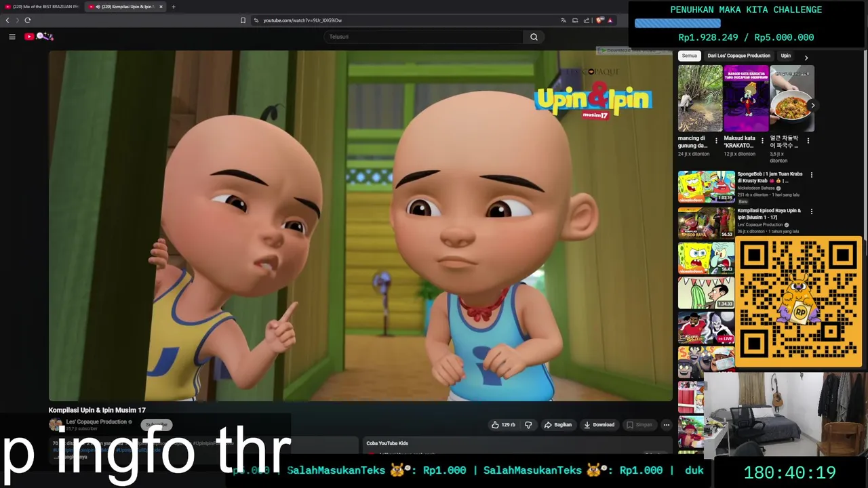The width and height of the screenshot is (868, 488).
Task: Close the Kompilasi Upin & Ipin tab
Action: tap(161, 7)
